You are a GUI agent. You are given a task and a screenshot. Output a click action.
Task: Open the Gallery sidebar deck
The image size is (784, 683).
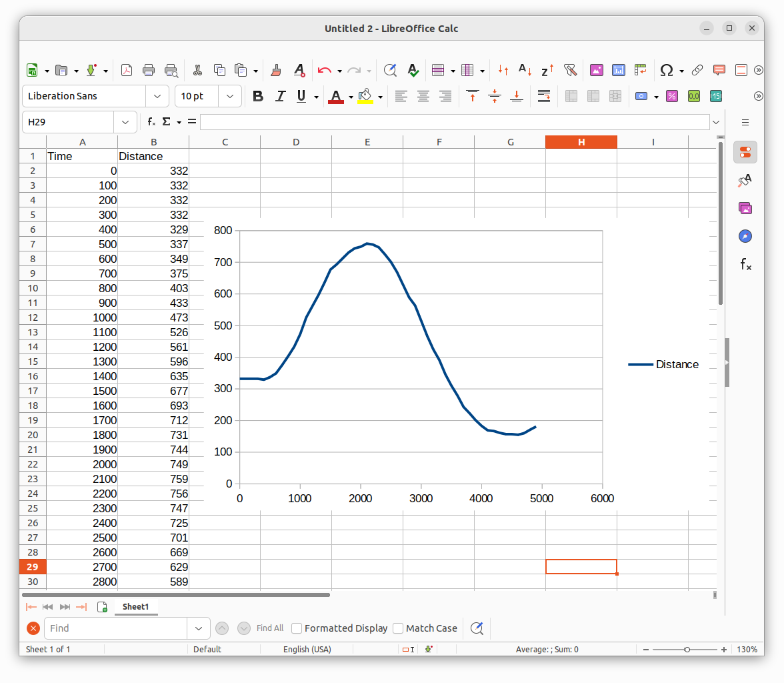745,208
